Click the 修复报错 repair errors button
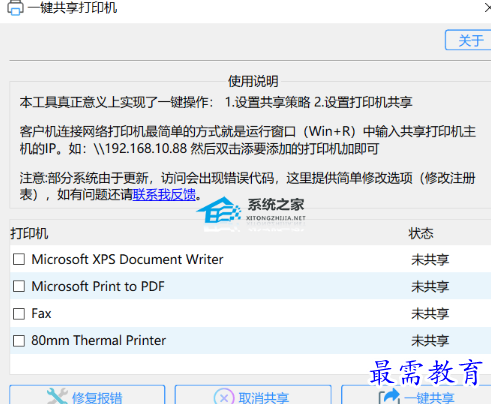 tap(87, 395)
